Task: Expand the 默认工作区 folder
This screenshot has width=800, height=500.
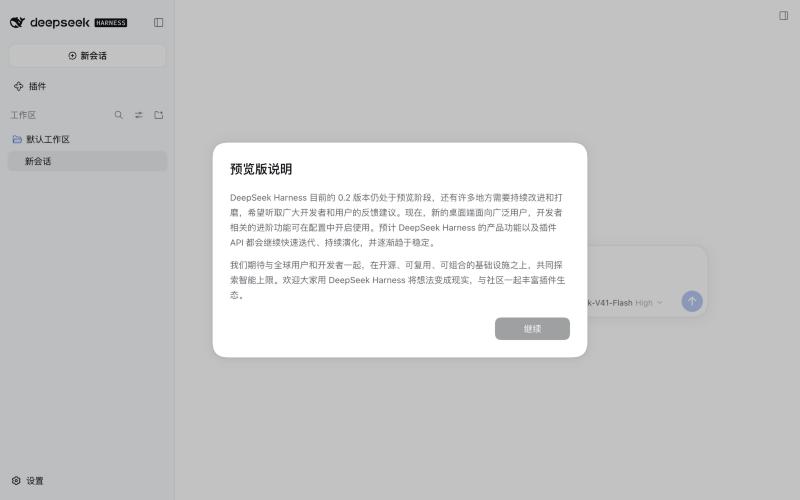Action: [x=87, y=139]
